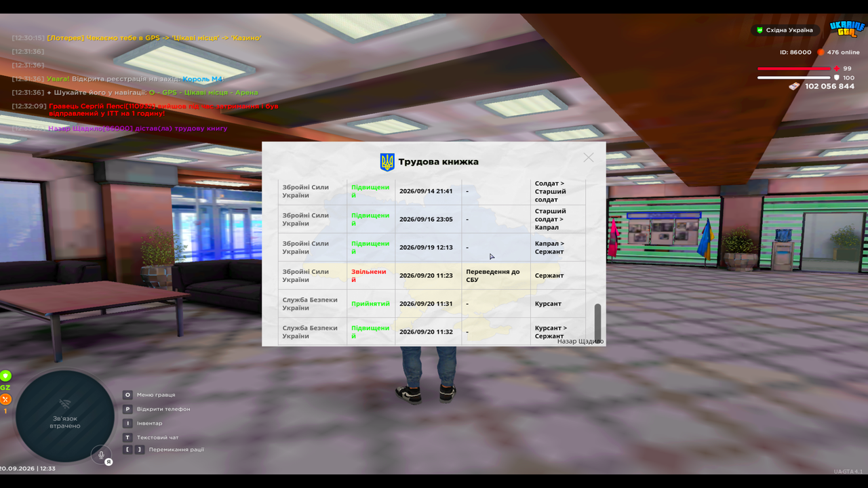The image size is (868, 488).
Task: Click the ID: 86000 label
Action: click(795, 52)
